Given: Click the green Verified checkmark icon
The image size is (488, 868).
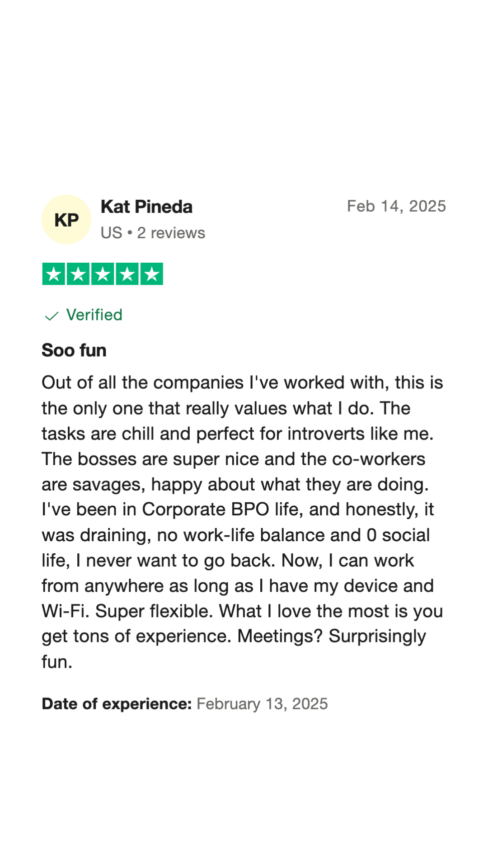Looking at the screenshot, I should click(52, 316).
